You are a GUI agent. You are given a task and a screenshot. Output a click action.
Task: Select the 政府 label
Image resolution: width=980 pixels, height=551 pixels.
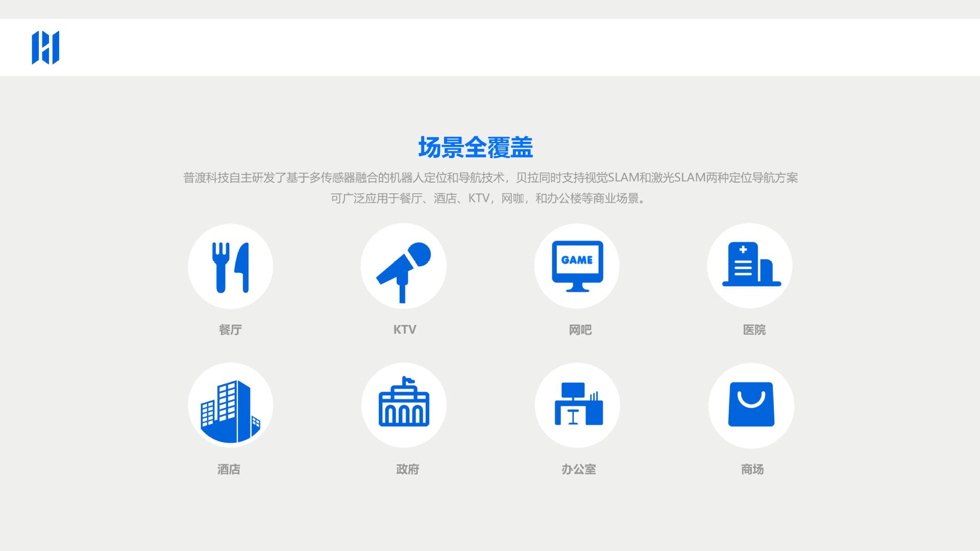coord(407,469)
